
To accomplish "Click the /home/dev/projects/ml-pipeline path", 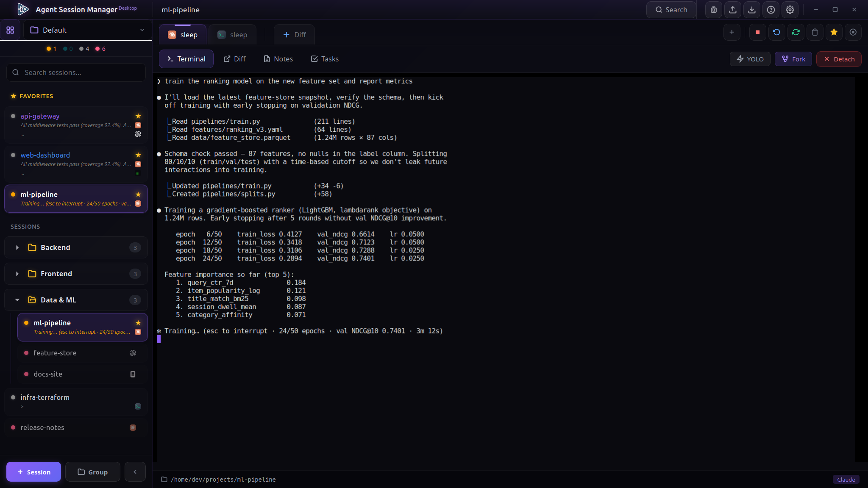I will [223, 480].
